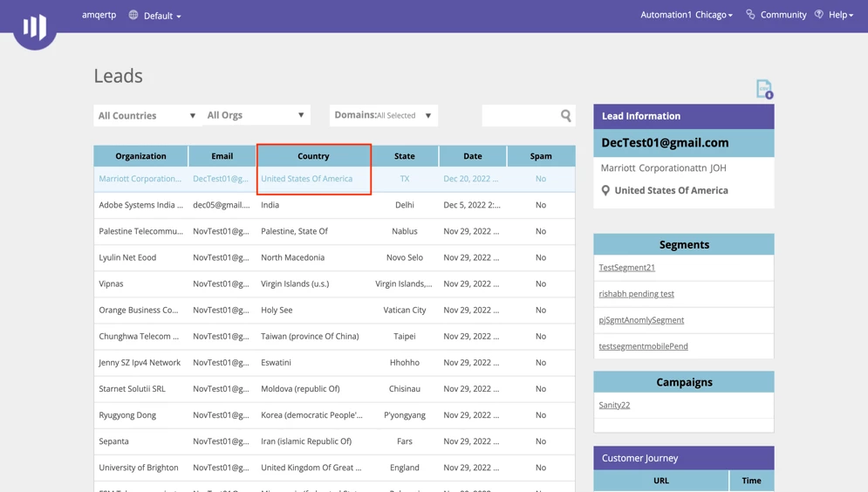Sort by the Organization column header
This screenshot has width=868, height=492.
tap(140, 156)
